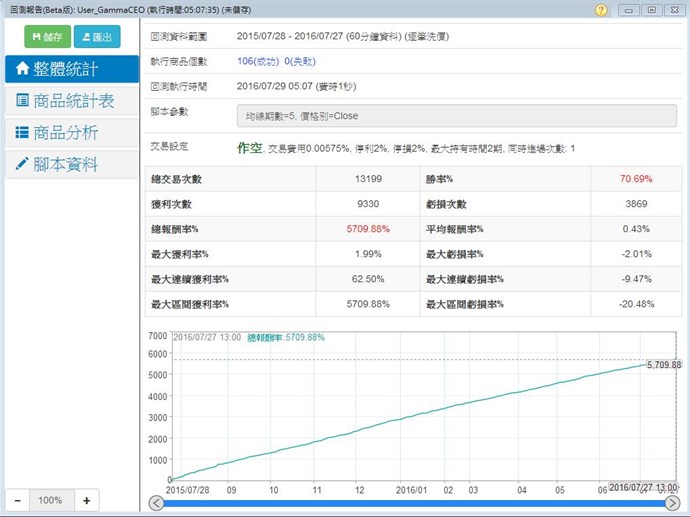Go to the 腳本資料 script data tab

[71, 164]
